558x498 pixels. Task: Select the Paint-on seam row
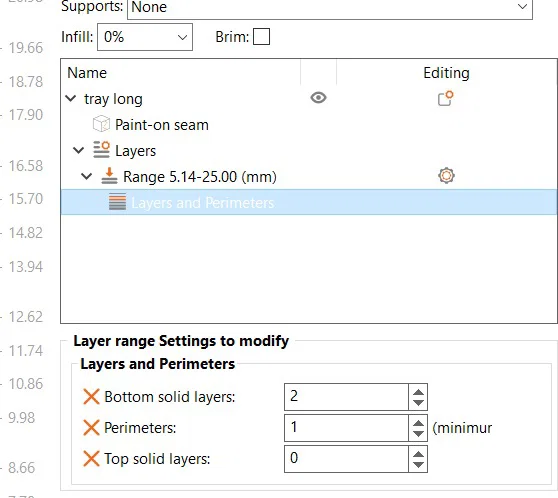pyautogui.click(x=309, y=125)
